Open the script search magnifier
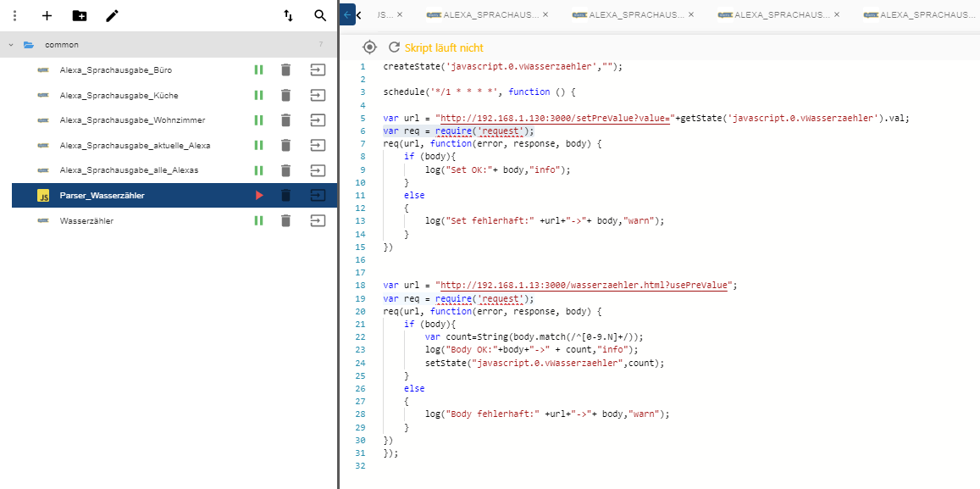Image resolution: width=980 pixels, height=489 pixels. point(320,15)
